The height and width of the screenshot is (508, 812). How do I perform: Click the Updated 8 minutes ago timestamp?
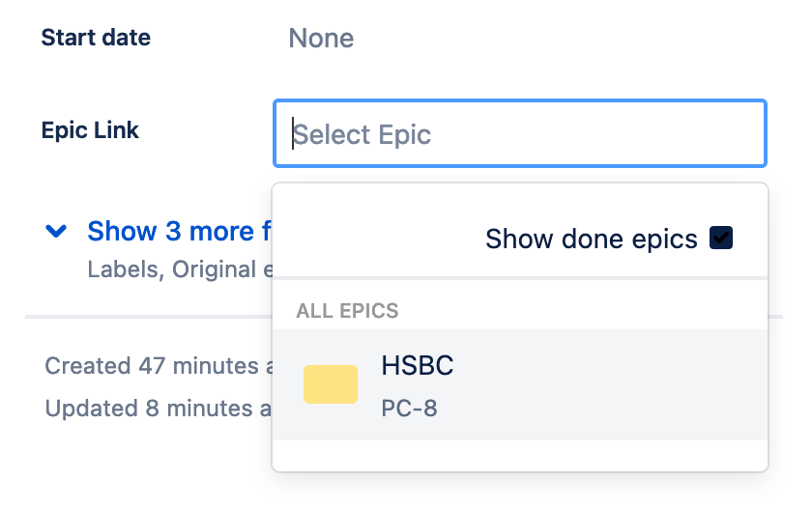[x=158, y=409]
